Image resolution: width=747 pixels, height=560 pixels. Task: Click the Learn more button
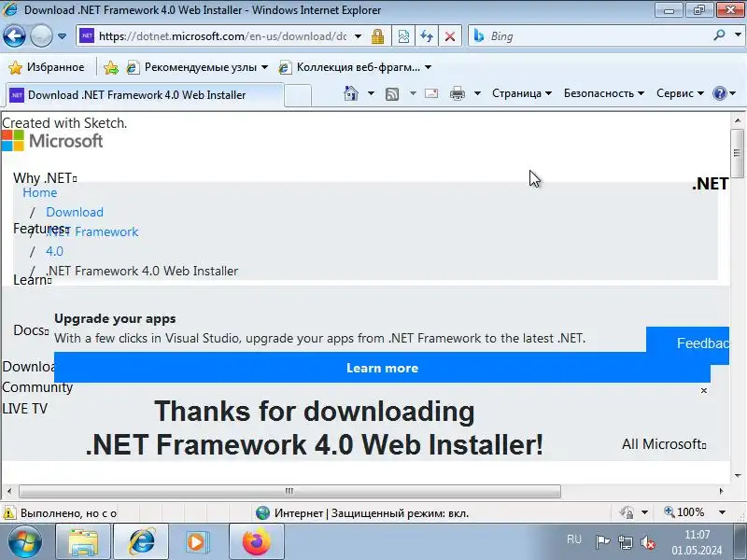pyautogui.click(x=382, y=368)
